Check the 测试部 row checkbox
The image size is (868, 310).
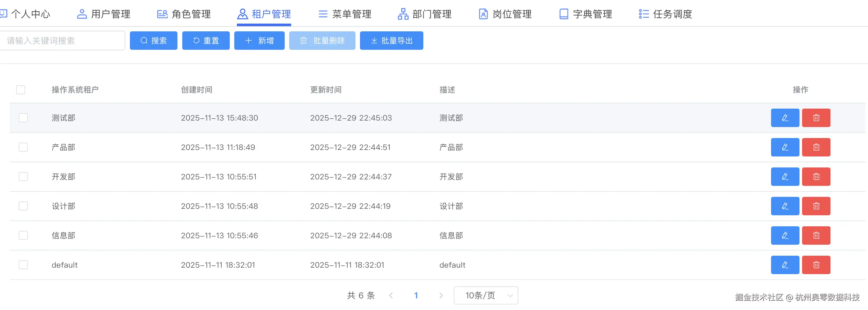tap(23, 118)
